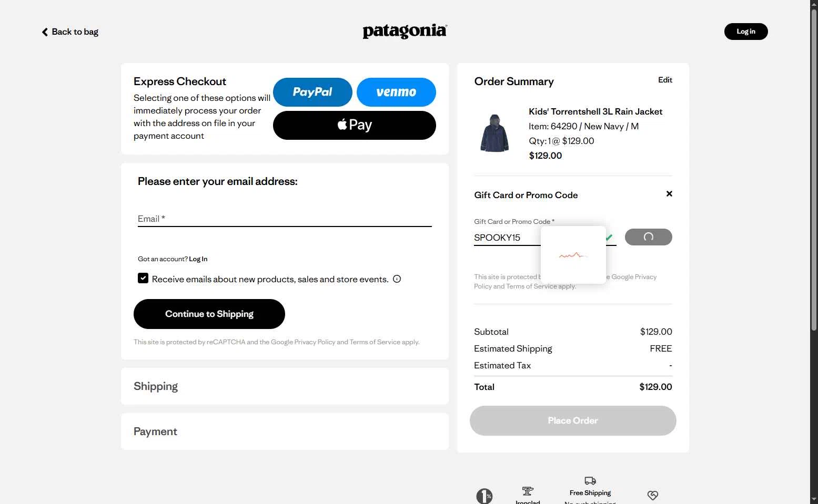Click the Back to bag arrow icon

pos(45,32)
